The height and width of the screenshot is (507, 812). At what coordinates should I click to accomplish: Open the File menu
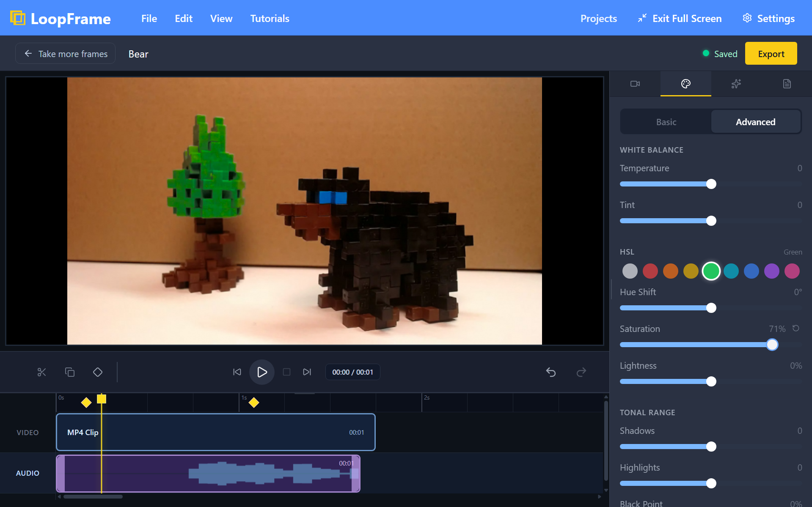tap(149, 18)
